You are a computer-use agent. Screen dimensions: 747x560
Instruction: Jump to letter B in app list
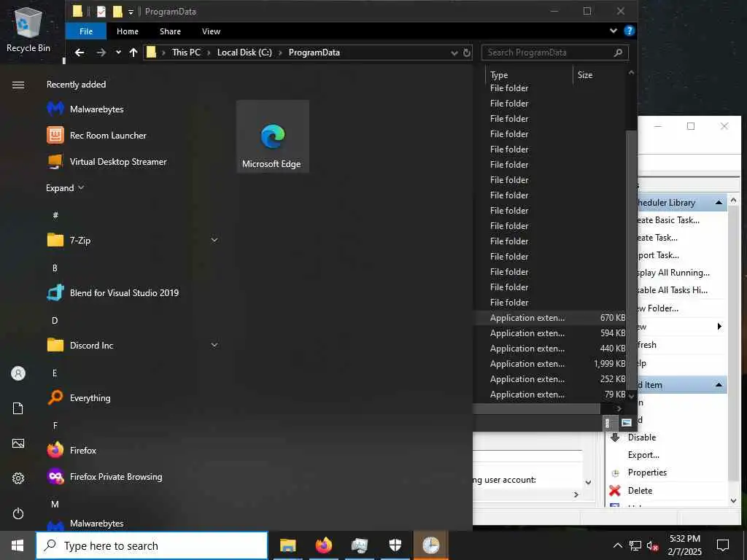point(55,268)
